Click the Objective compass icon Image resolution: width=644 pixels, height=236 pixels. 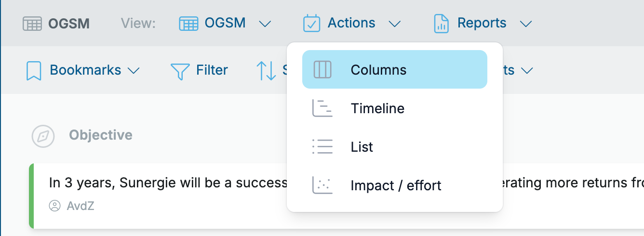pos(43,136)
